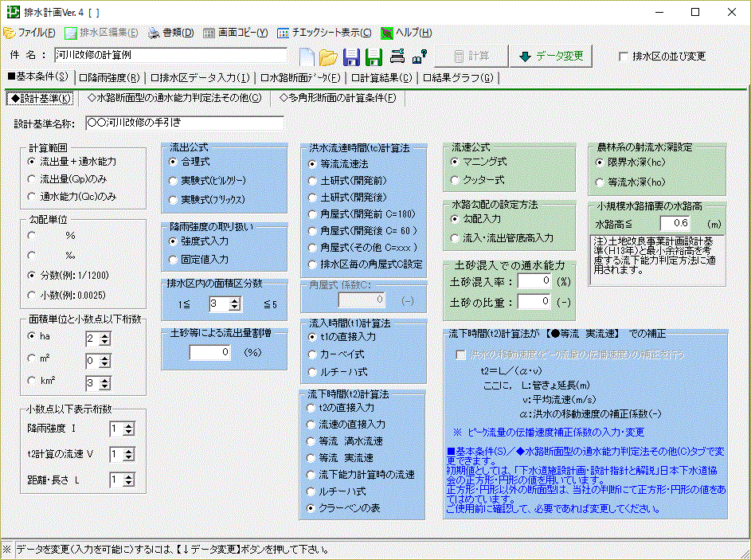Click the camera help icon next to printer
This screenshot has width=751, height=560.
(417, 55)
